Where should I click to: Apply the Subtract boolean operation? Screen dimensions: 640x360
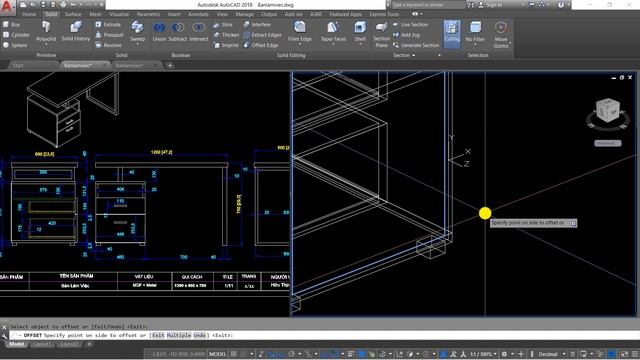click(178, 31)
